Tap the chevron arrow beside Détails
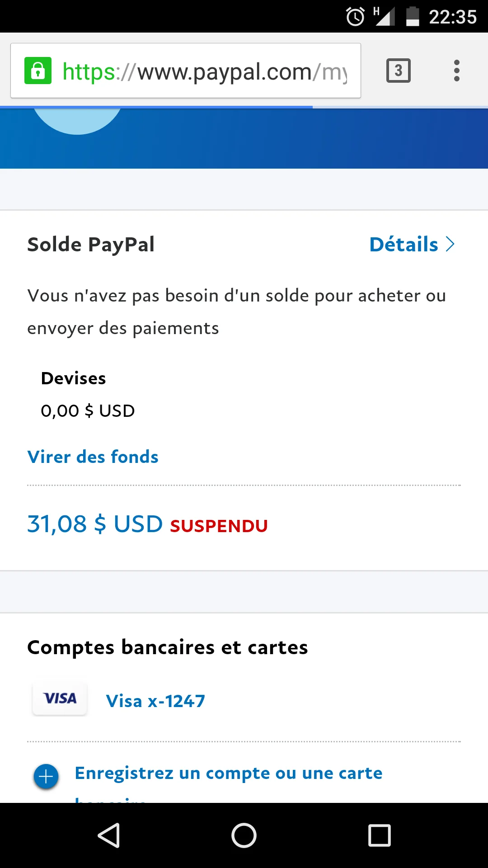The height and width of the screenshot is (868, 488). [450, 244]
